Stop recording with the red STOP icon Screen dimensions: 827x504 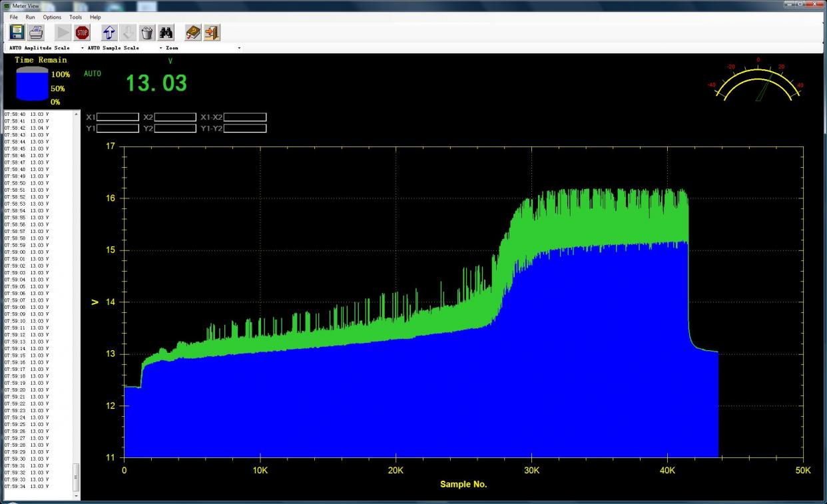click(82, 32)
